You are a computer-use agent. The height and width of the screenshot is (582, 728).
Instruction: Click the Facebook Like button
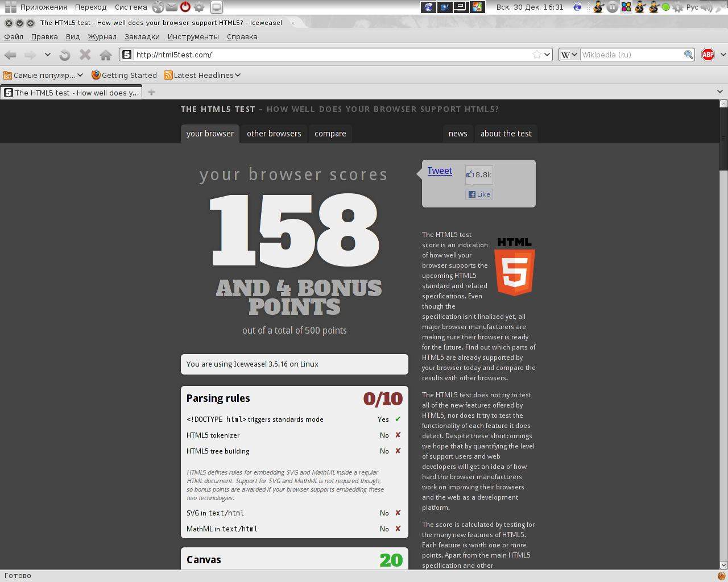point(479,194)
